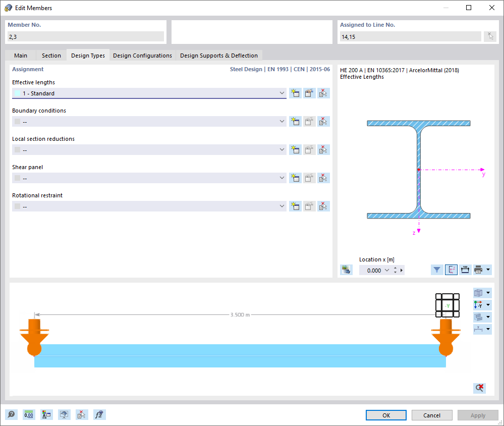Viewport: 504px width, 426px height.
Task: Advance Location x with the right arrow
Action: point(402,271)
